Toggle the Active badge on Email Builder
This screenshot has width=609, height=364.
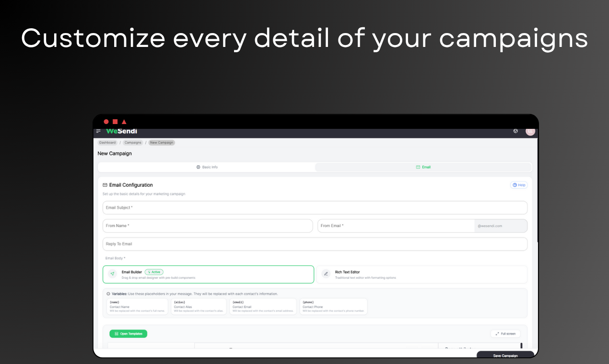click(154, 272)
